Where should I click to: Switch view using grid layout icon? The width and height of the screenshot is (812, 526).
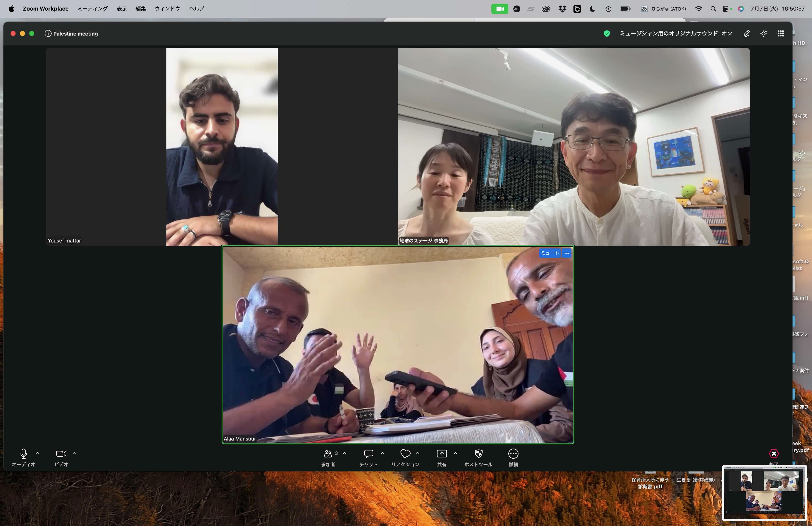coord(781,33)
